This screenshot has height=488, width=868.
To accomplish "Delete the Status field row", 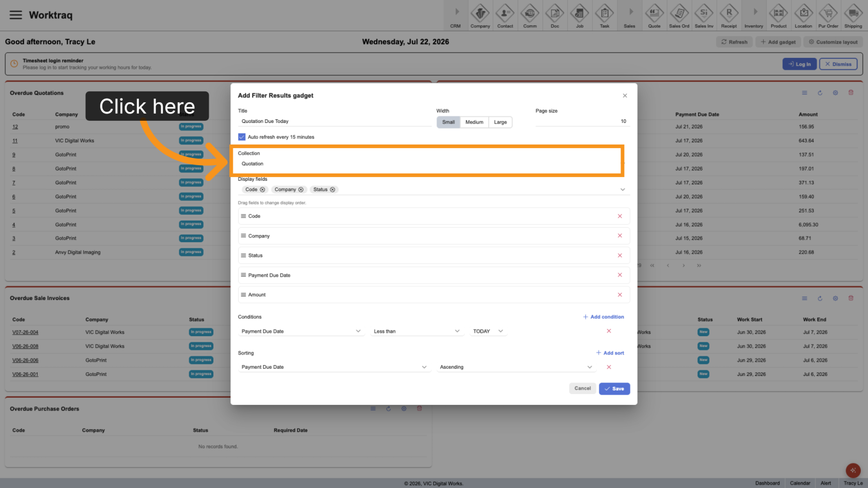I will click(x=619, y=256).
